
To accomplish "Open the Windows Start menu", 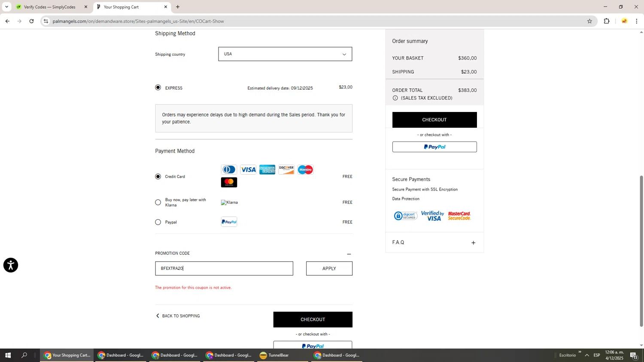I will pos(7,355).
